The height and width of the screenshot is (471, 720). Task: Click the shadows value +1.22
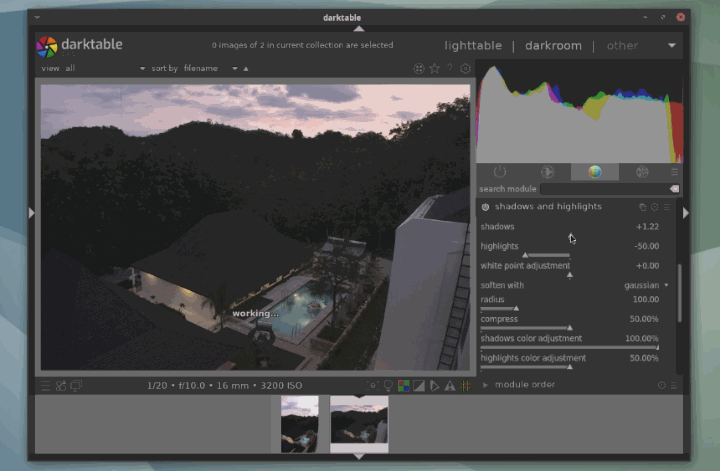(x=647, y=227)
